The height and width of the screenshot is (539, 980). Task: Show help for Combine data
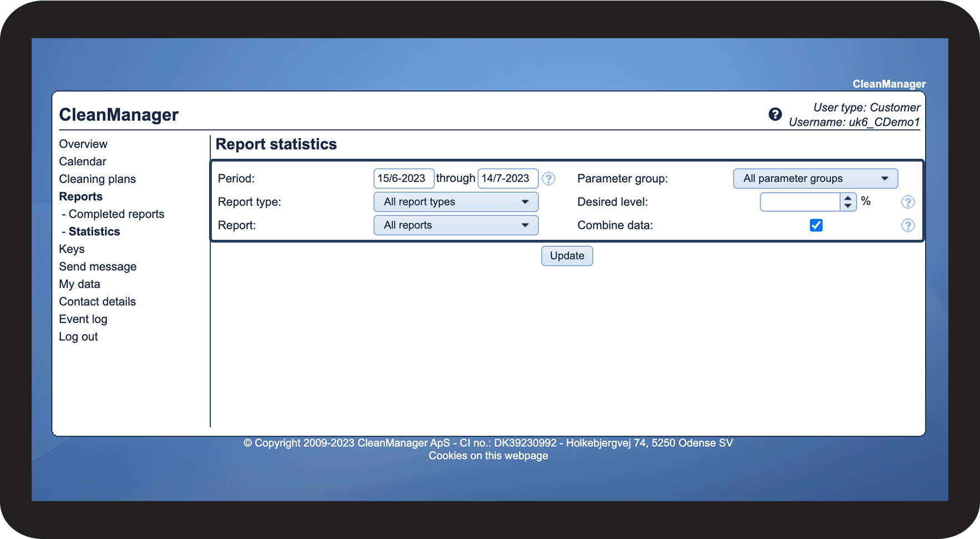coord(908,225)
